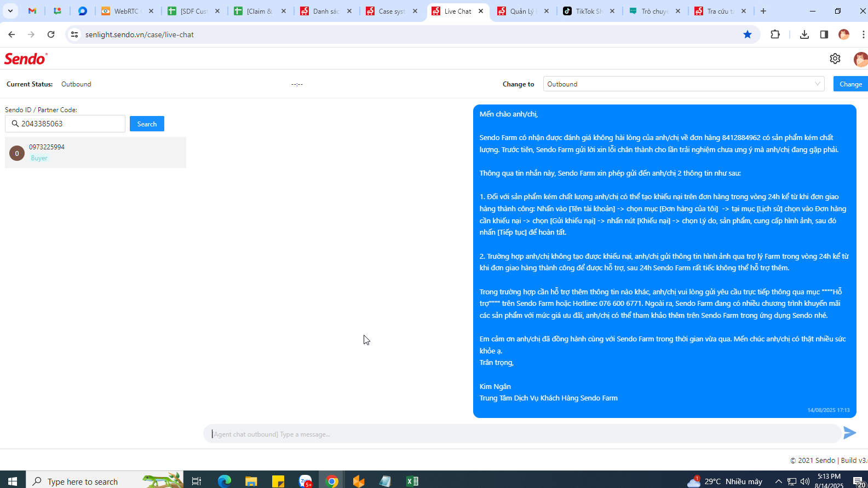Show hidden system tray icons
Image resolution: width=868 pixels, height=488 pixels.
(x=778, y=481)
